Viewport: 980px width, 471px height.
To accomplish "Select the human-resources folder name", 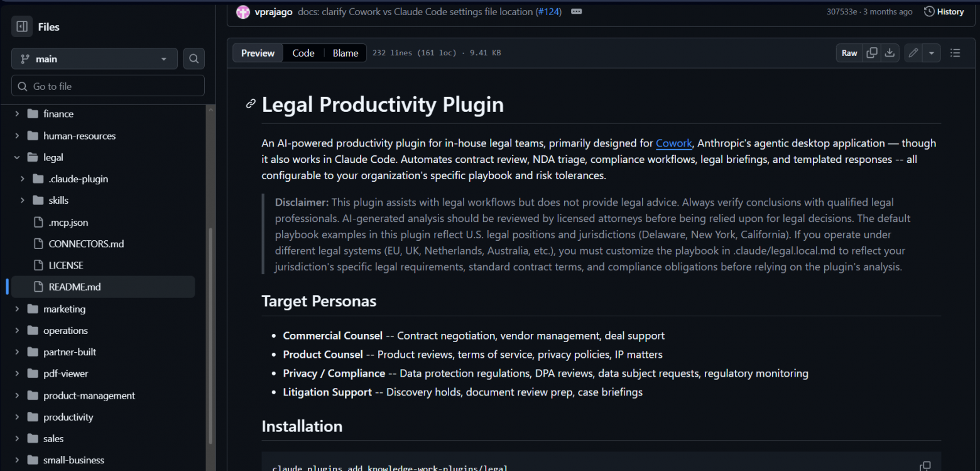I will [79, 136].
